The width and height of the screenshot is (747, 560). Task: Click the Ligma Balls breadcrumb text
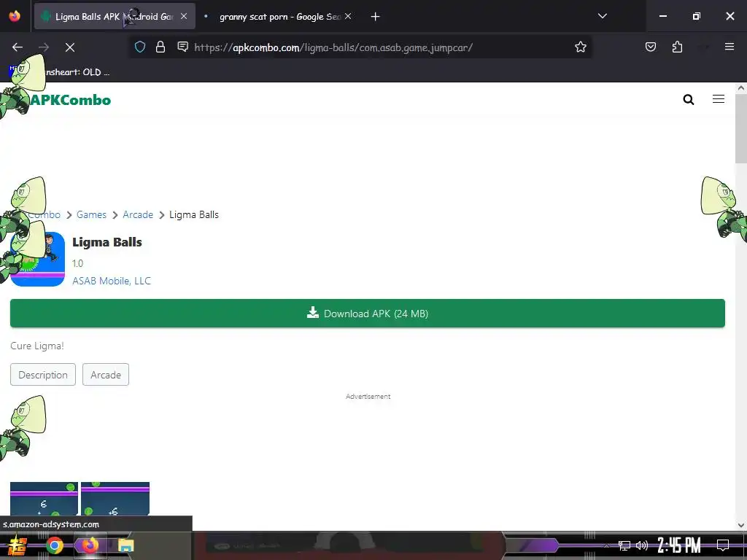pyautogui.click(x=194, y=215)
